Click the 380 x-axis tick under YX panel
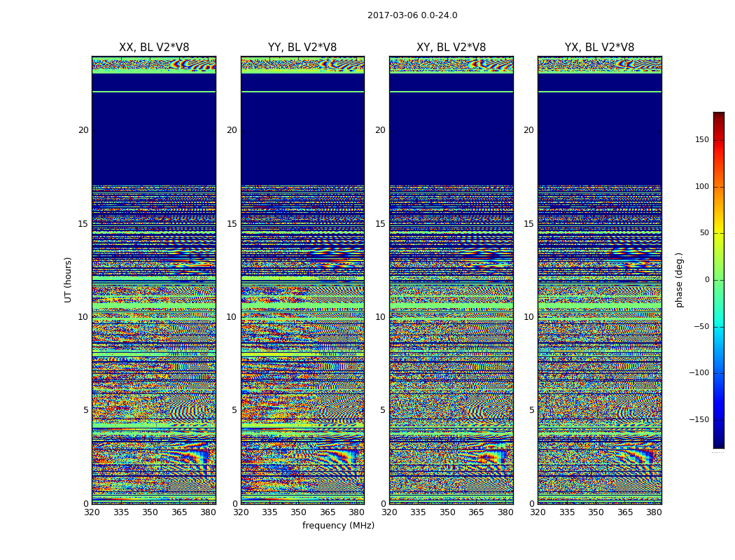 [654, 512]
